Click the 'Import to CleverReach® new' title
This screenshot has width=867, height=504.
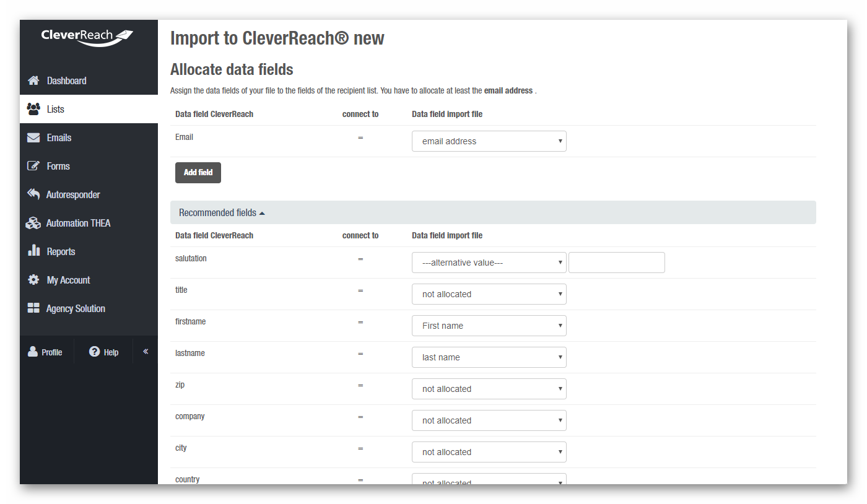pos(277,38)
